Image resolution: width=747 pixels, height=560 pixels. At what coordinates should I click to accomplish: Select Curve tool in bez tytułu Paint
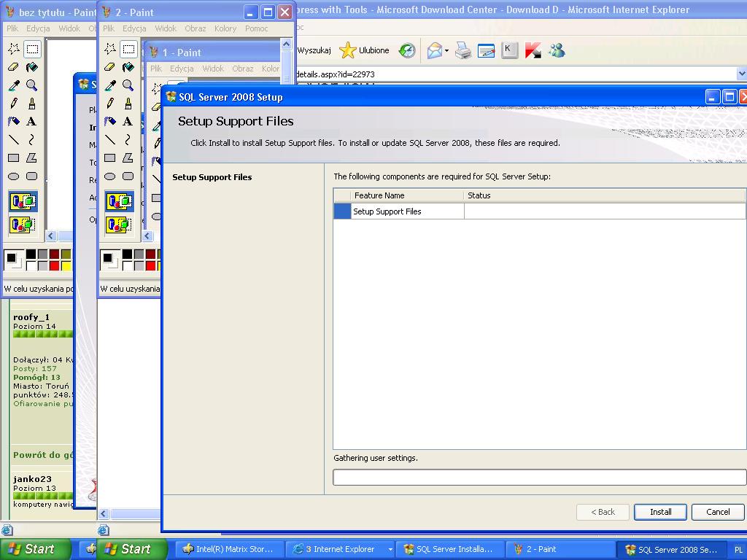pyautogui.click(x=32, y=139)
